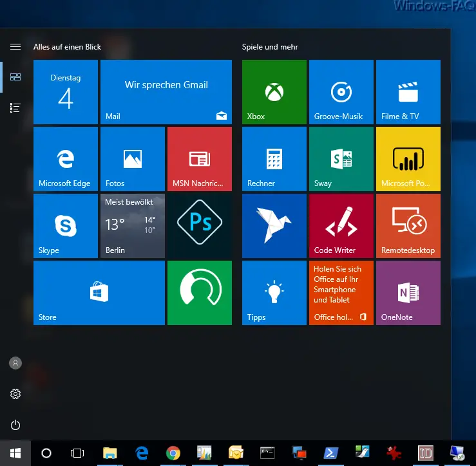
Task: Open Filme & TV tile
Action: point(408,92)
